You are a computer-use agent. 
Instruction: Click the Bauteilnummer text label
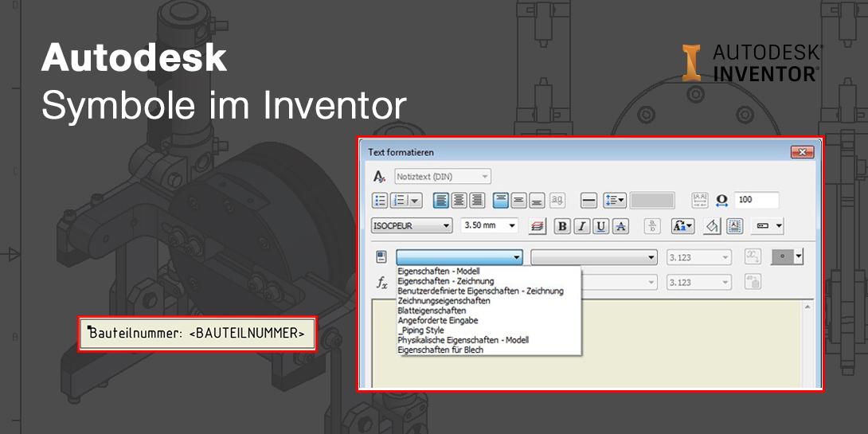pyautogui.click(x=197, y=334)
